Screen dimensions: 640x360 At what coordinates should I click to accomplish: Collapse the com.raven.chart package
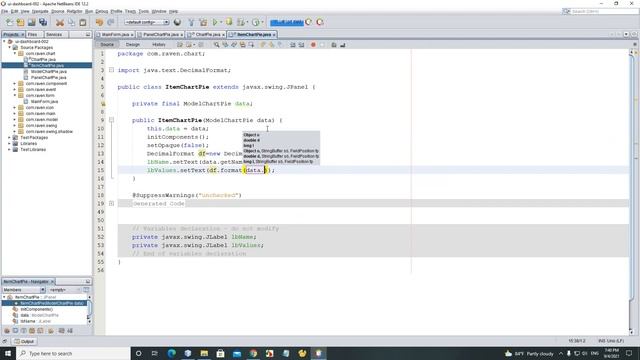click(15, 53)
